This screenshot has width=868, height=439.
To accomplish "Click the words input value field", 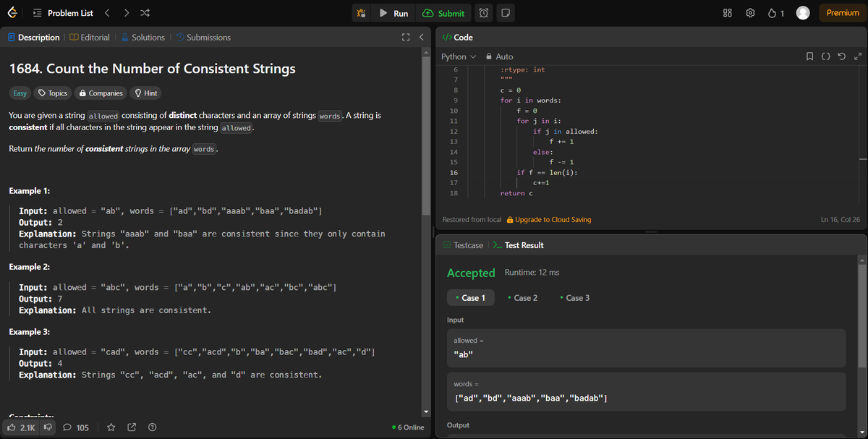I will (x=647, y=391).
